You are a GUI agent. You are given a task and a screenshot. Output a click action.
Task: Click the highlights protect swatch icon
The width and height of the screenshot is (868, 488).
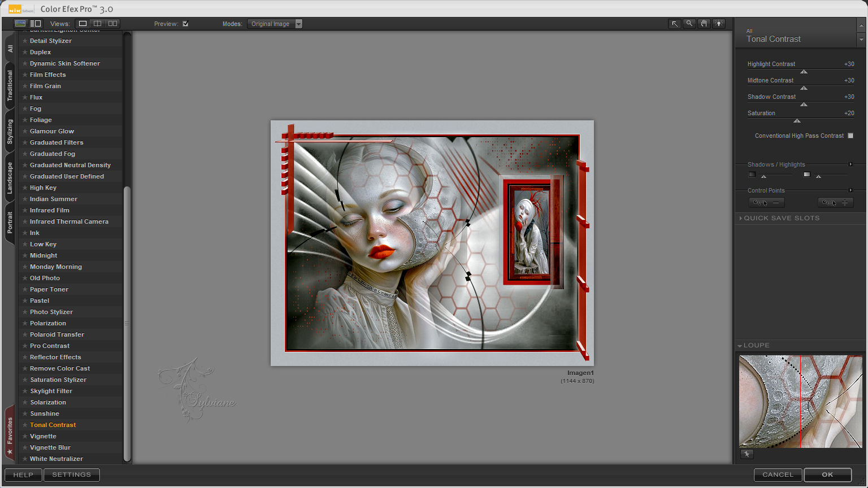(807, 175)
